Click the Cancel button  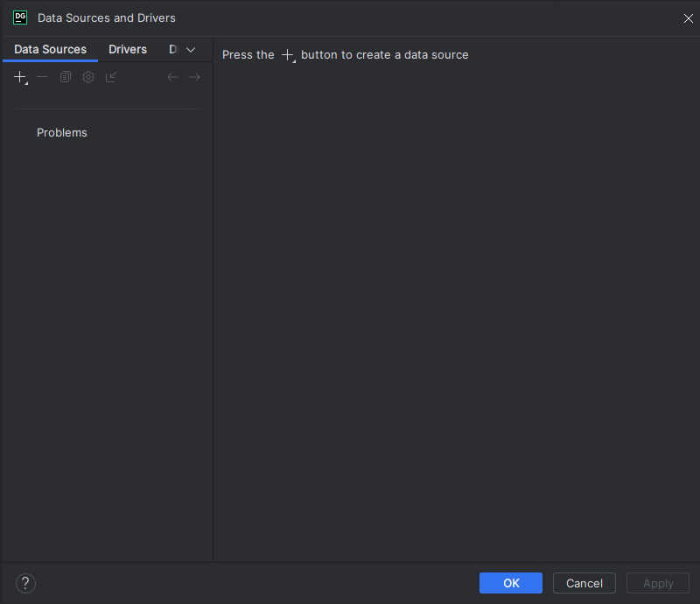click(x=584, y=583)
